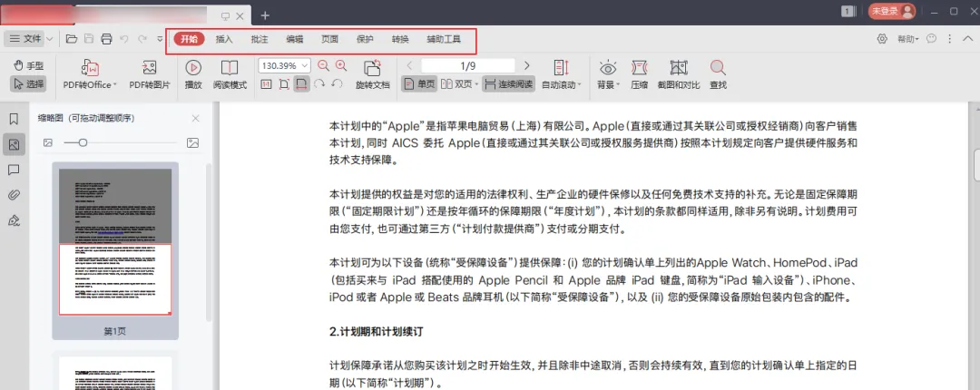Switch to the 插入 tab

[x=224, y=39]
